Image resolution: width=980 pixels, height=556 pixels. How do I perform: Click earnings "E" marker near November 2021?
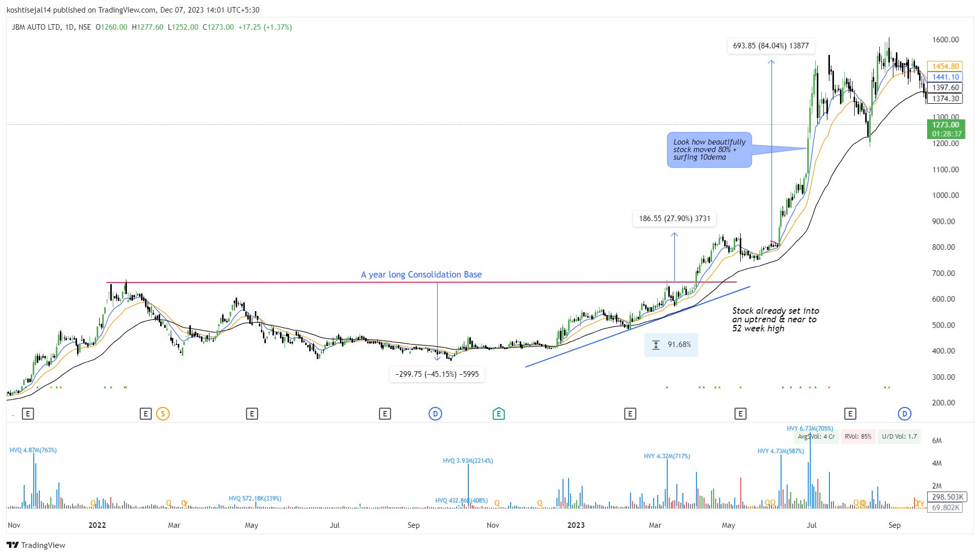[28, 414]
